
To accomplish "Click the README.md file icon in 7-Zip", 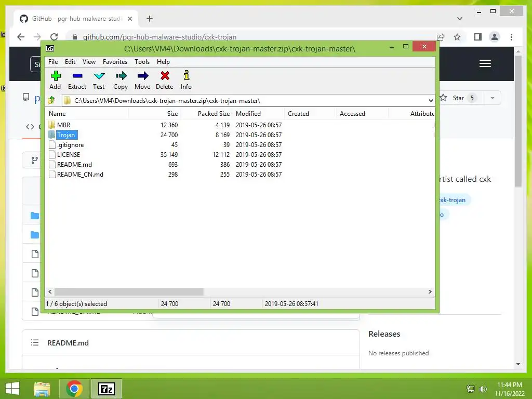I will [x=52, y=164].
